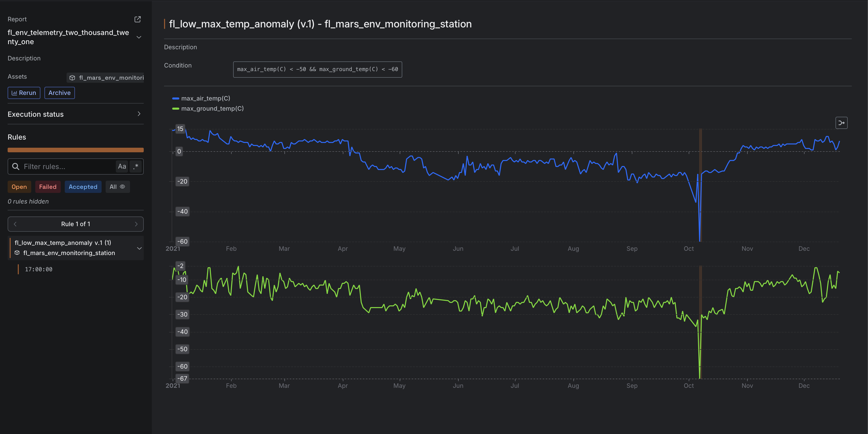The image size is (868, 434).
Task: Click the Archive button
Action: (59, 93)
